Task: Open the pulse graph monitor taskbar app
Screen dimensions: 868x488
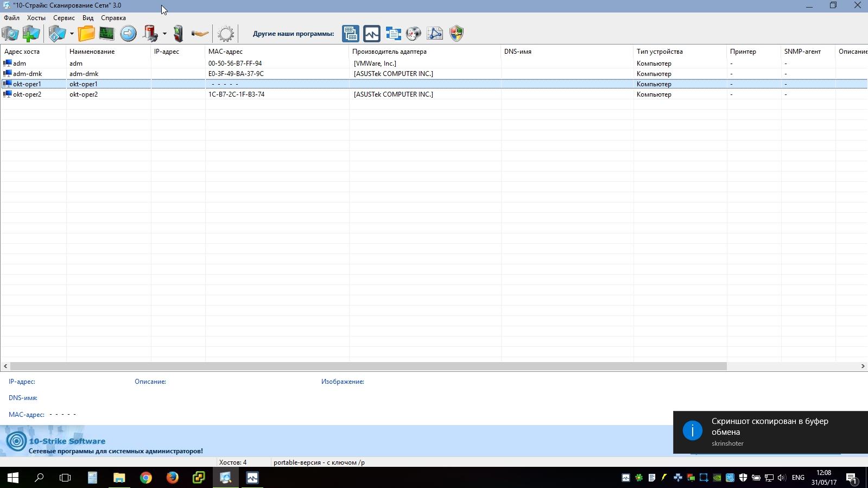Action: coord(252,478)
